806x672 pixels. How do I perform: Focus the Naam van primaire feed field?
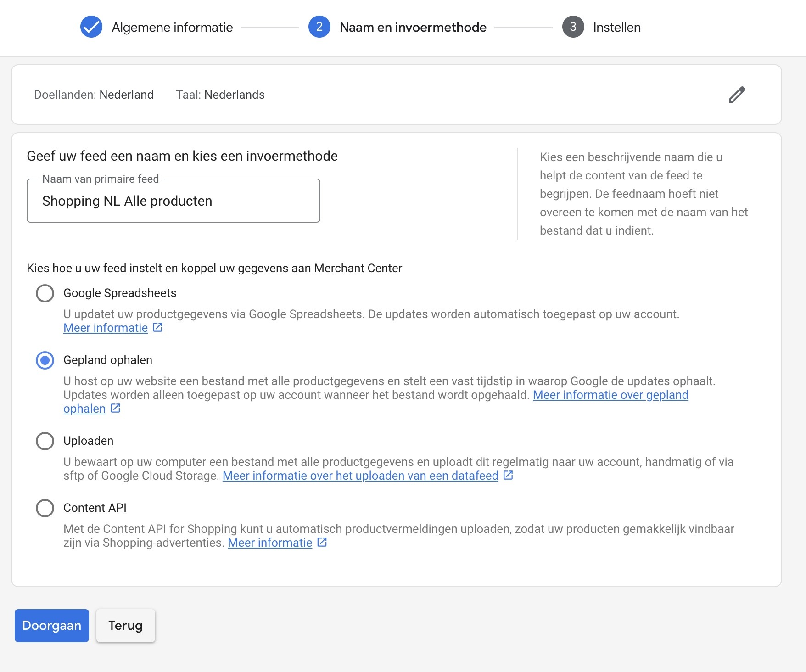(174, 201)
